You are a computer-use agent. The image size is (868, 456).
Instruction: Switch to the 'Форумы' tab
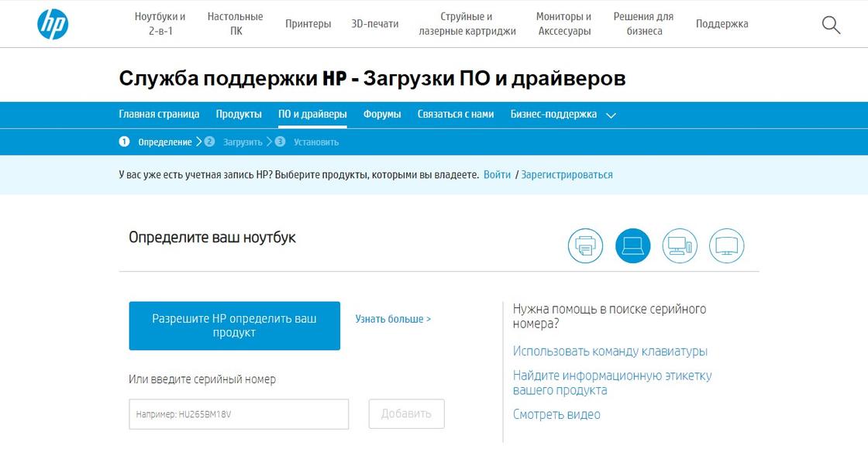[x=382, y=114]
